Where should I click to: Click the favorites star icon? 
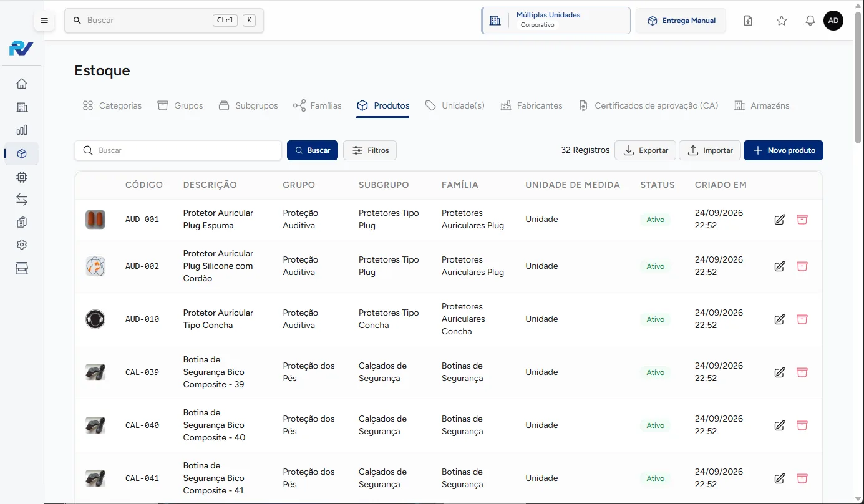[782, 21]
